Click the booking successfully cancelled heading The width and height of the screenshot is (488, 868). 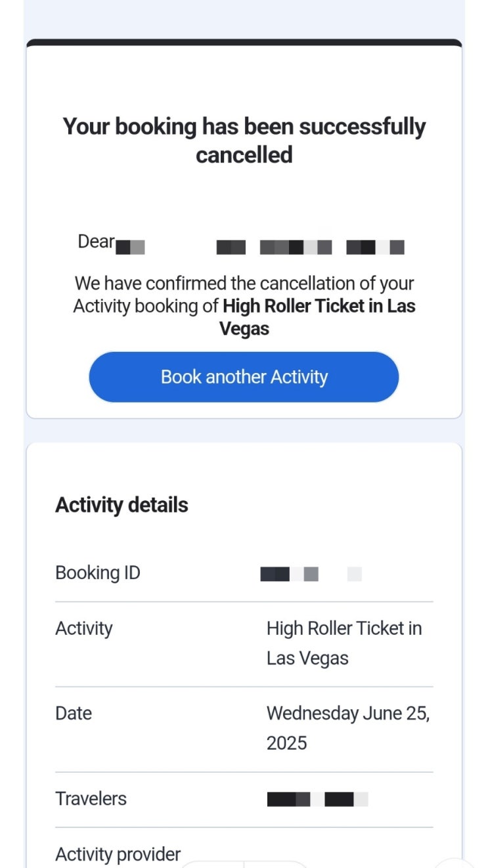(x=244, y=141)
